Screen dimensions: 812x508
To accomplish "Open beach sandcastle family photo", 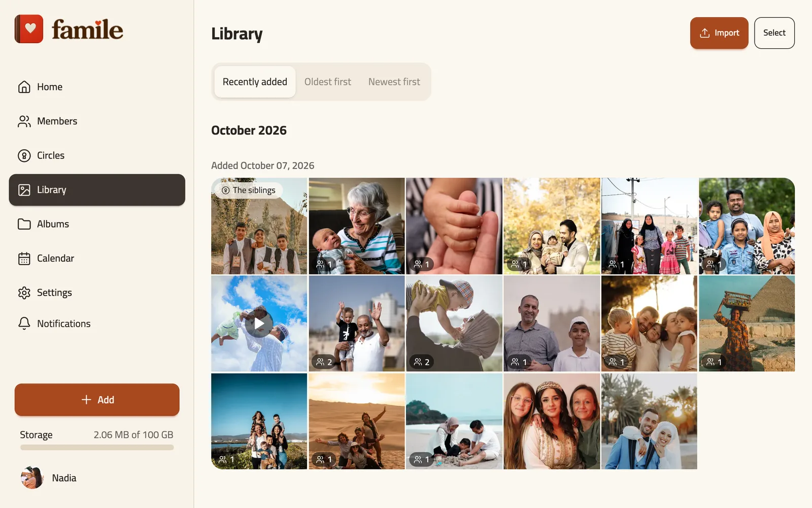I will pyautogui.click(x=454, y=421).
